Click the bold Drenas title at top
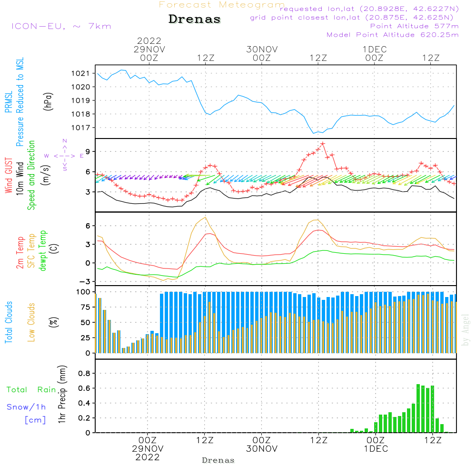Screen dimensions: 476x476 click(x=195, y=20)
